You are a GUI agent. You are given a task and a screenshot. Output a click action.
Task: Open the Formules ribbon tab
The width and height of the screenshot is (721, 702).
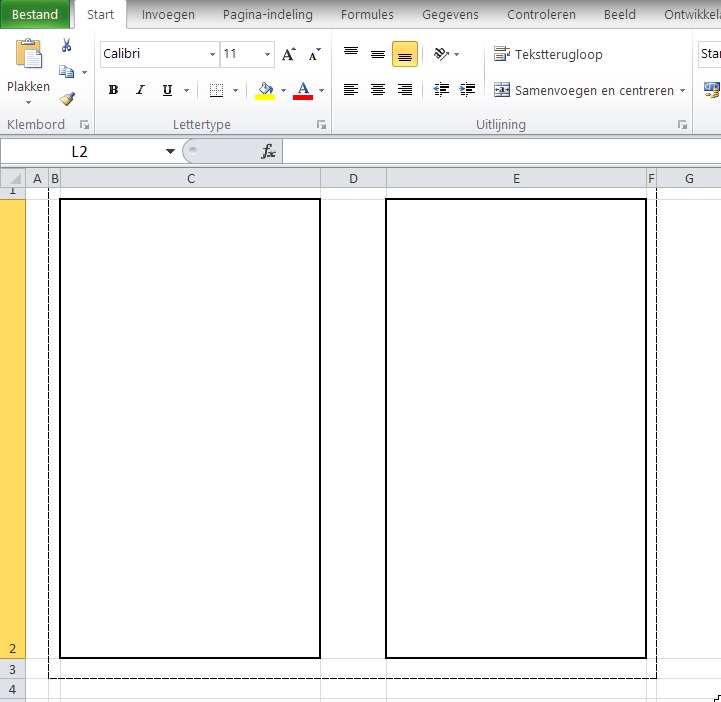367,15
